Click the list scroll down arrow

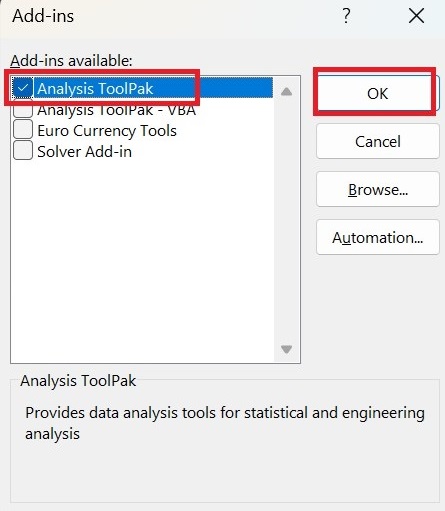[x=286, y=349]
